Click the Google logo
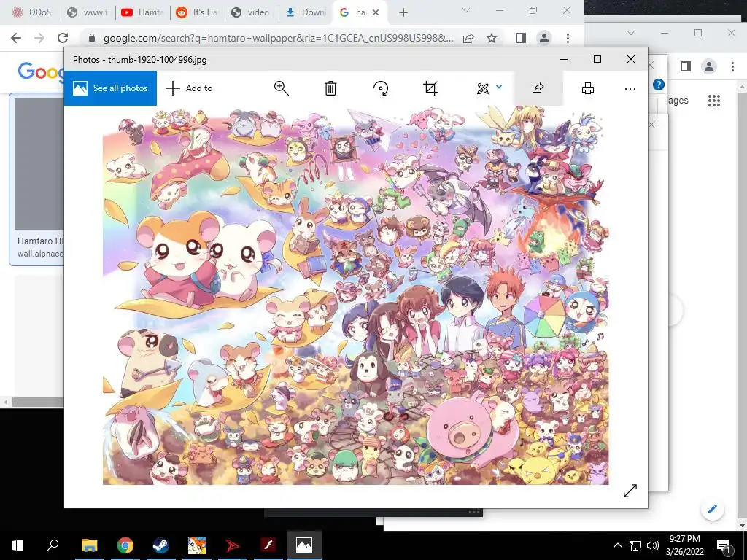 coord(41,71)
